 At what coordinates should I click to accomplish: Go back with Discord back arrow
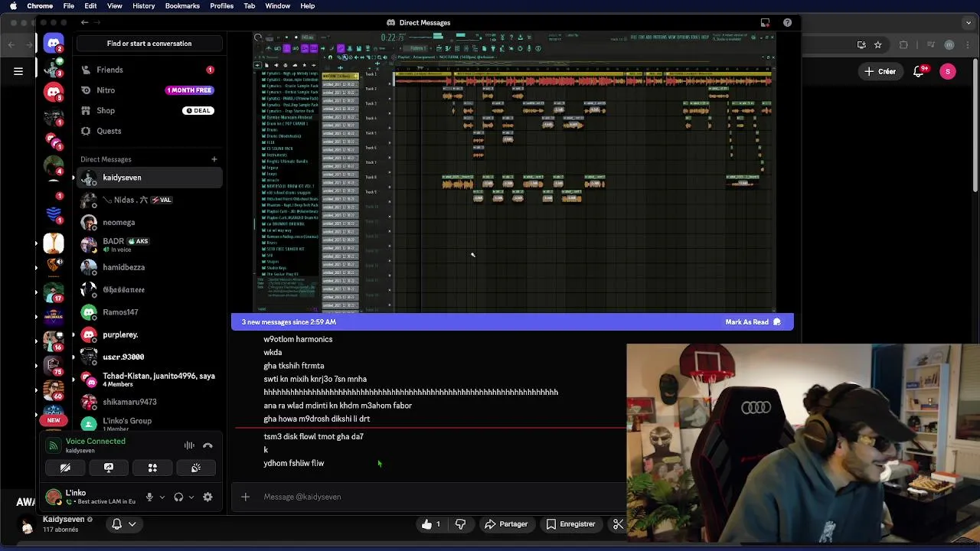point(84,22)
